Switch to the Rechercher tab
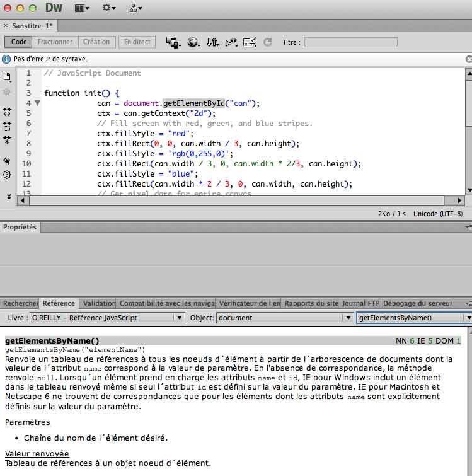 coord(20,303)
